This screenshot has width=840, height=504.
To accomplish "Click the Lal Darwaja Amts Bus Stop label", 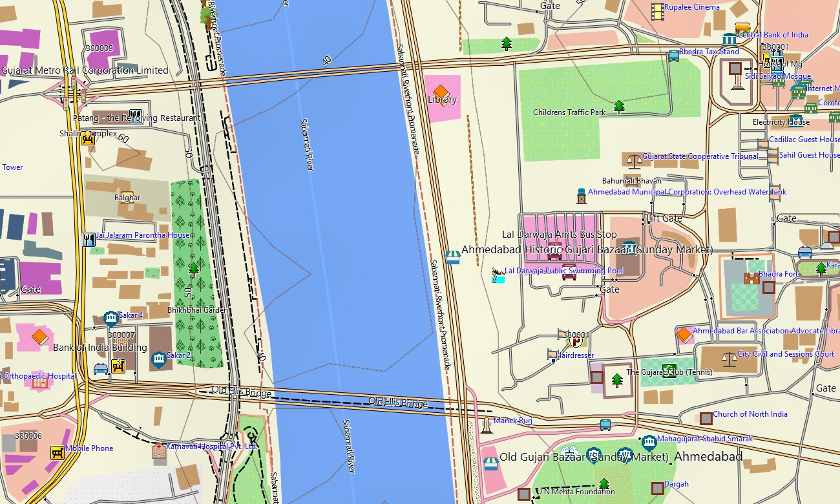I will (560, 235).
